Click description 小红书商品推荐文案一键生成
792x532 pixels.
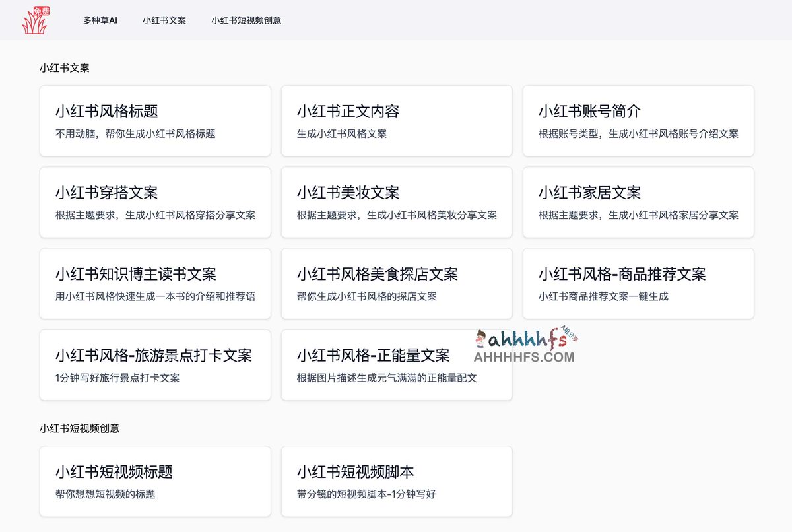(603, 296)
